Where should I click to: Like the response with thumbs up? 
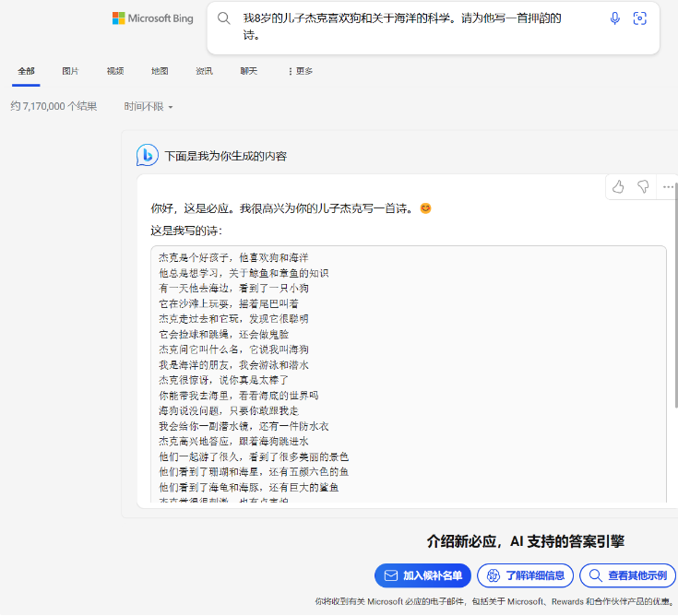click(618, 186)
